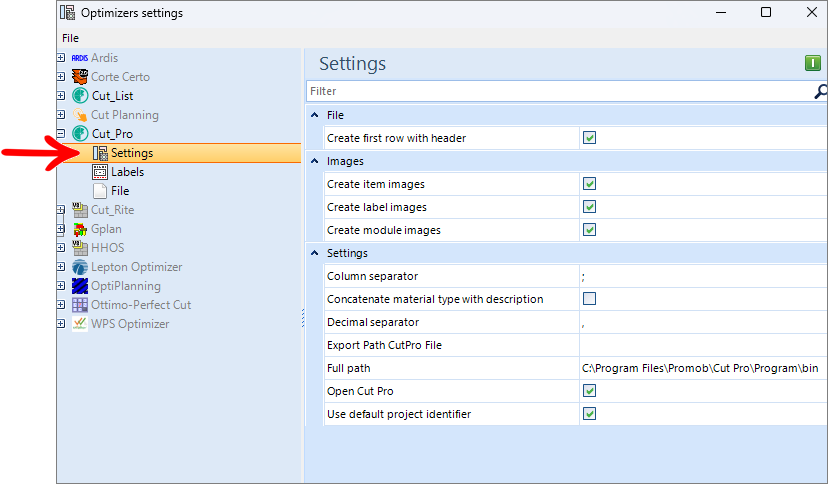Click the "Create item images" label

tap(375, 184)
